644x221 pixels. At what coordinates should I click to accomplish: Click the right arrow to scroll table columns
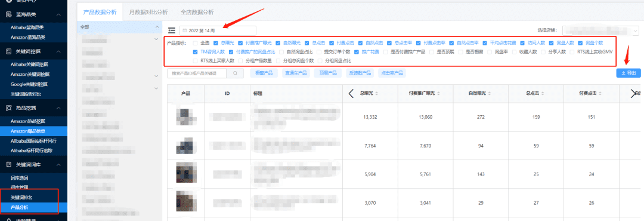coord(633,93)
